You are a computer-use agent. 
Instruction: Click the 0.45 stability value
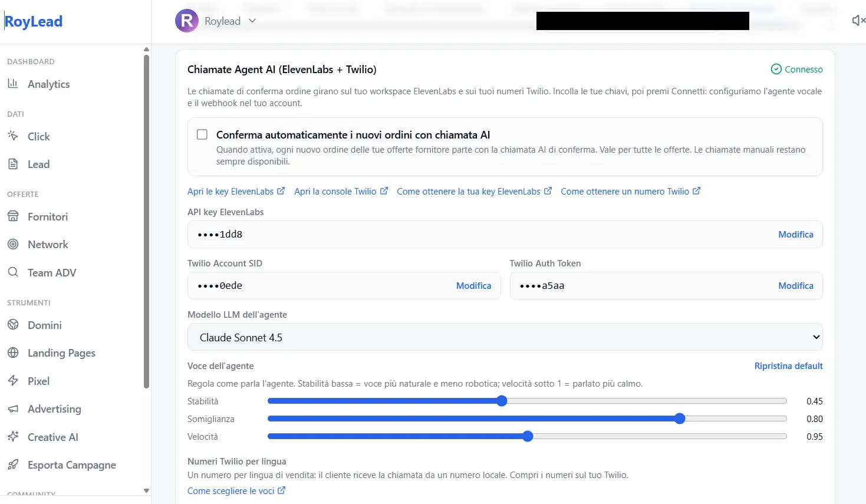pos(814,401)
